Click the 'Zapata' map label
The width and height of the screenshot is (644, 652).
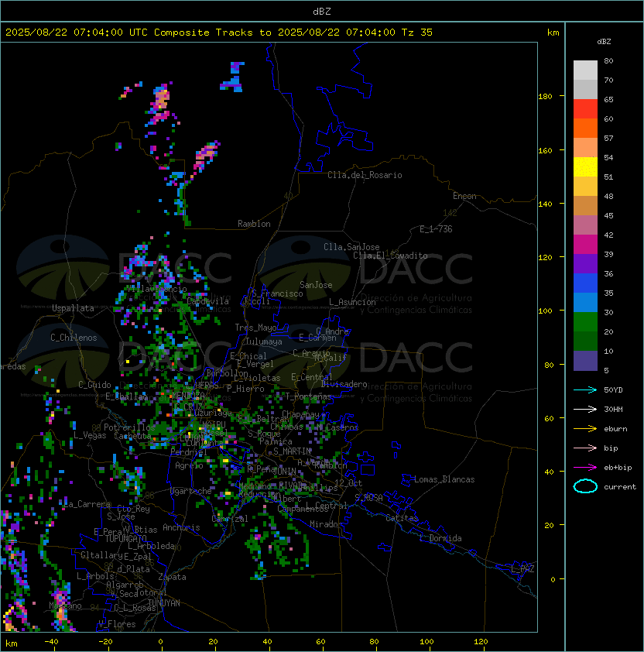tap(172, 577)
